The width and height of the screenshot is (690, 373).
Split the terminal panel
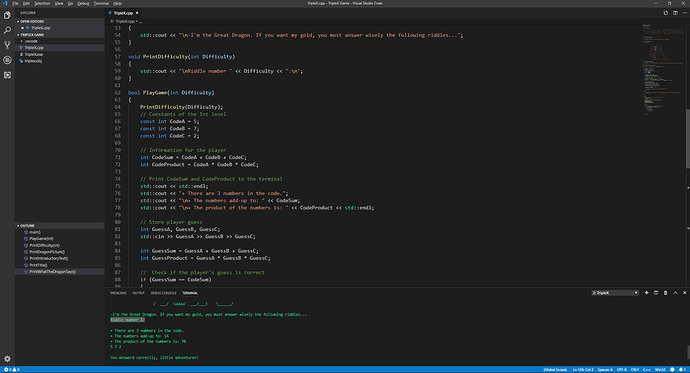pos(656,293)
